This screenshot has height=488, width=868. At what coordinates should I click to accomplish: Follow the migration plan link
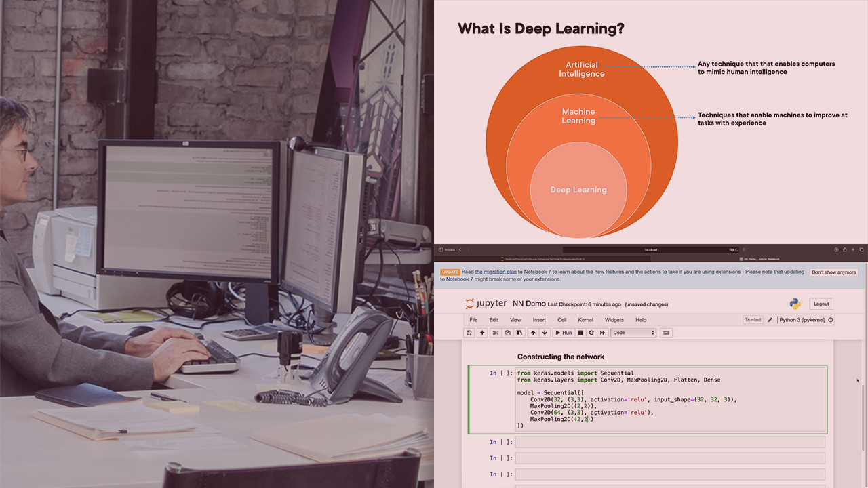click(x=496, y=272)
